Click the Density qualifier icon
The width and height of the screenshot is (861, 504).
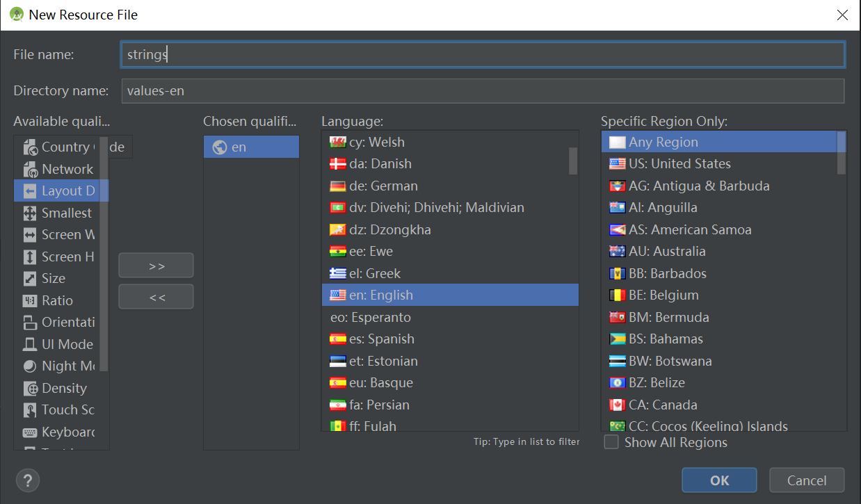coord(30,388)
